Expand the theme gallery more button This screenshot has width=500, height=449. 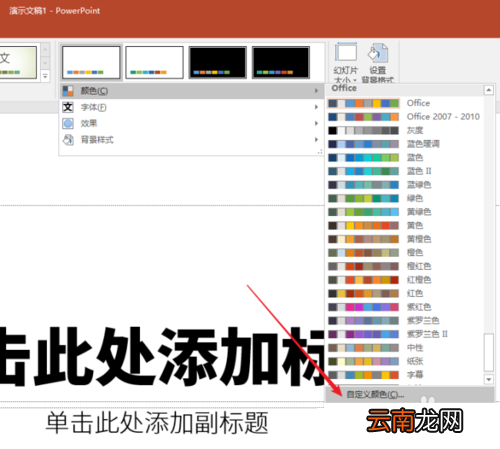click(x=45, y=77)
